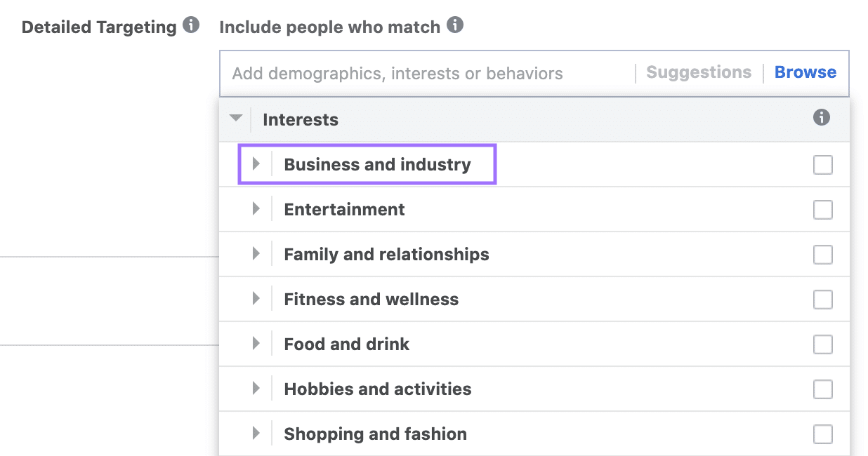Screen dimensions: 868x456
Task: Select the Hobbies and activities row
Action: 377,389
